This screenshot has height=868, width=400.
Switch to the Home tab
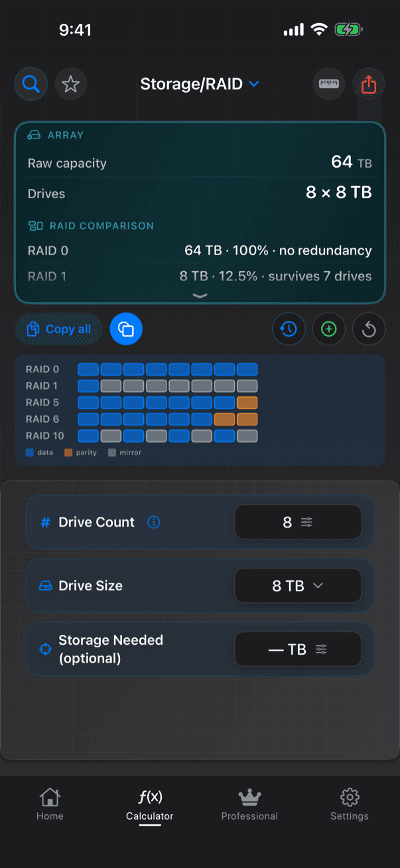[x=50, y=804]
